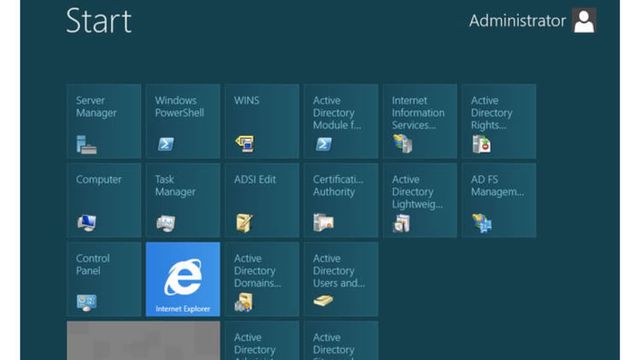
Task: Open the gray Desktop tile
Action: click(143, 340)
